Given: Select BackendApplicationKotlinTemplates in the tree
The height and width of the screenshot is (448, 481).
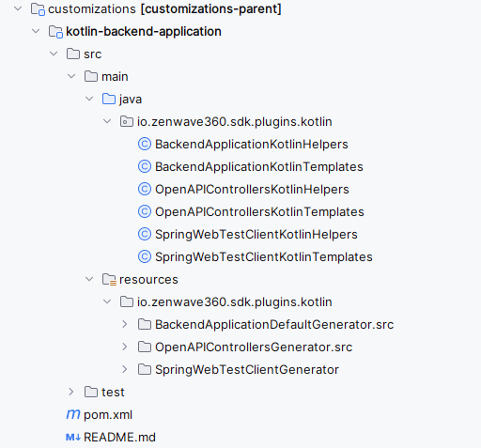Looking at the screenshot, I should coord(259,166).
